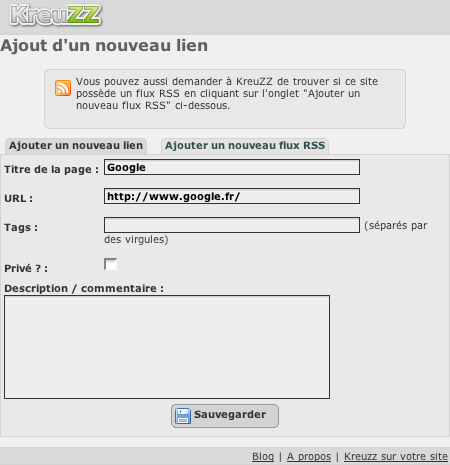Focus the Titre de la page field

(x=232, y=167)
